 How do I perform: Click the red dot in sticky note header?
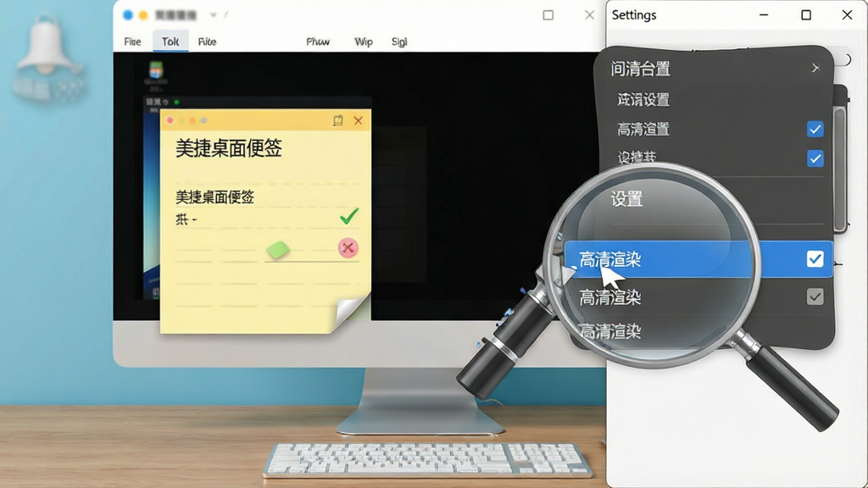tap(170, 120)
